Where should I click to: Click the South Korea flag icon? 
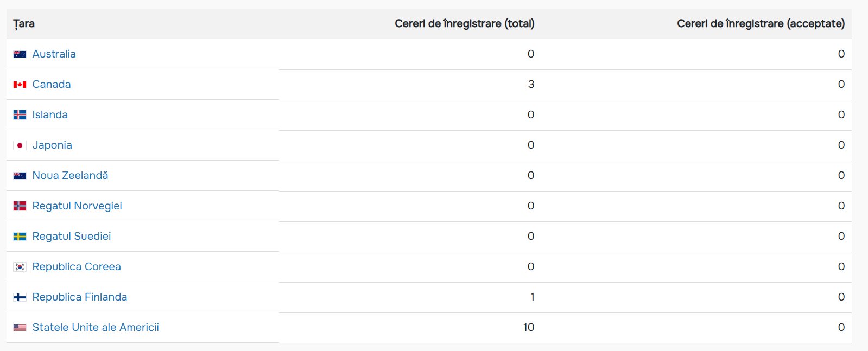[20, 267]
